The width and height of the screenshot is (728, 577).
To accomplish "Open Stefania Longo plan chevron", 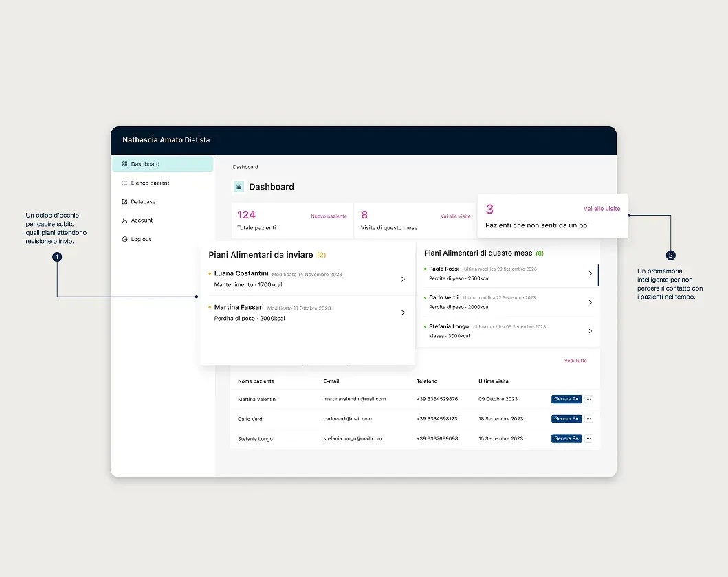I will [x=590, y=331].
